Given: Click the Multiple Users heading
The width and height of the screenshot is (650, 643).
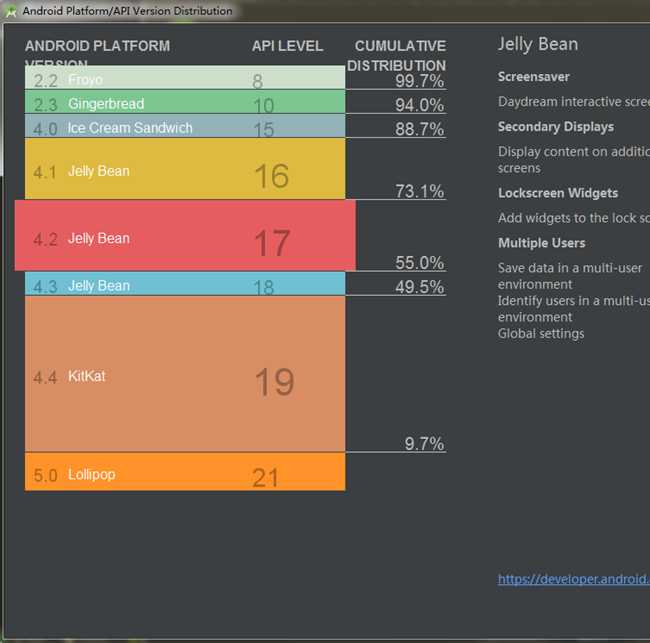Looking at the screenshot, I should 541,243.
